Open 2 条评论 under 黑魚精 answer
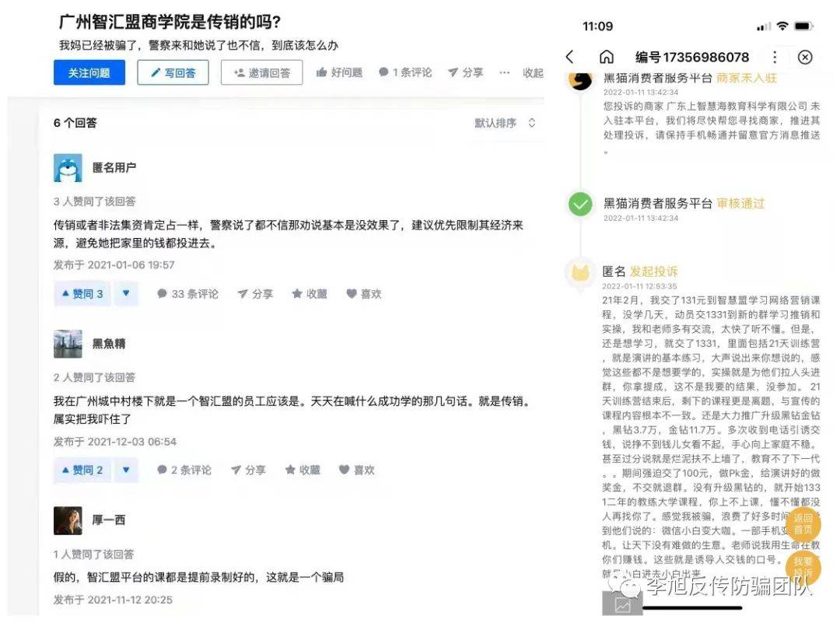 (x=184, y=470)
